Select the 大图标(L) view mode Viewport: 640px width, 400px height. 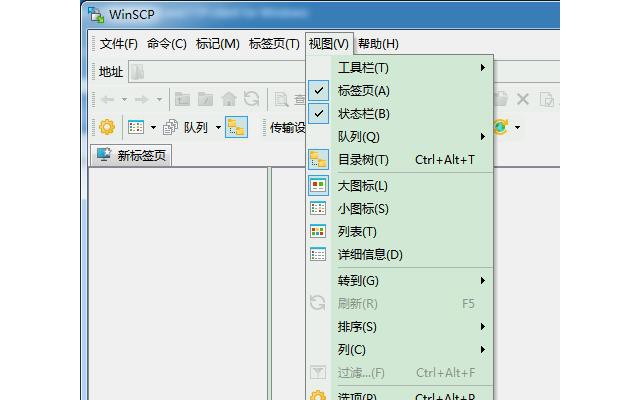pos(400,186)
